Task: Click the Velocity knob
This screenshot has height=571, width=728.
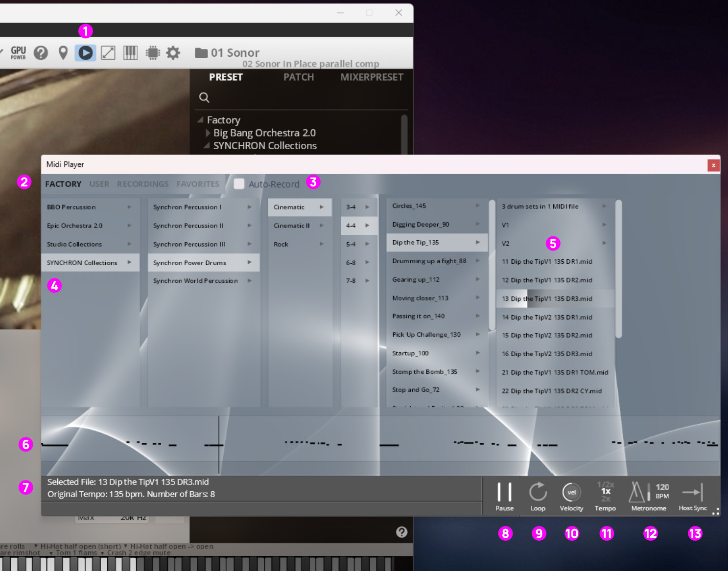Action: click(571, 493)
